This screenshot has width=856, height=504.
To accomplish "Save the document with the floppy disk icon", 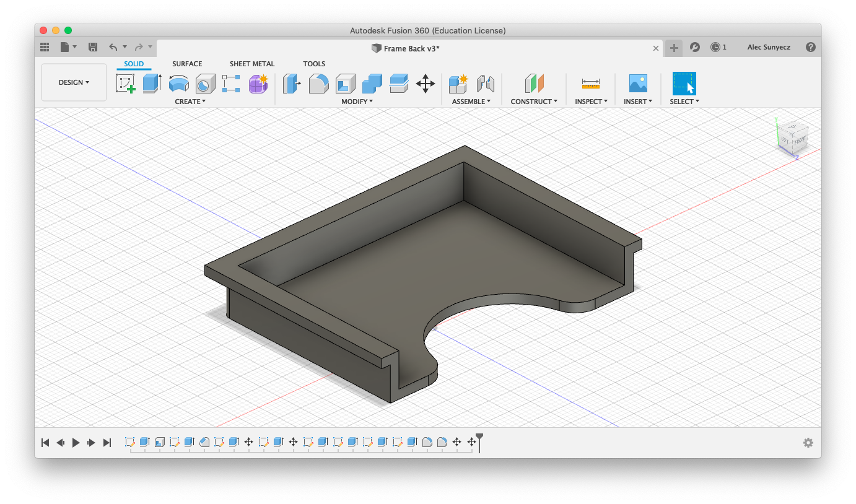I will click(93, 47).
